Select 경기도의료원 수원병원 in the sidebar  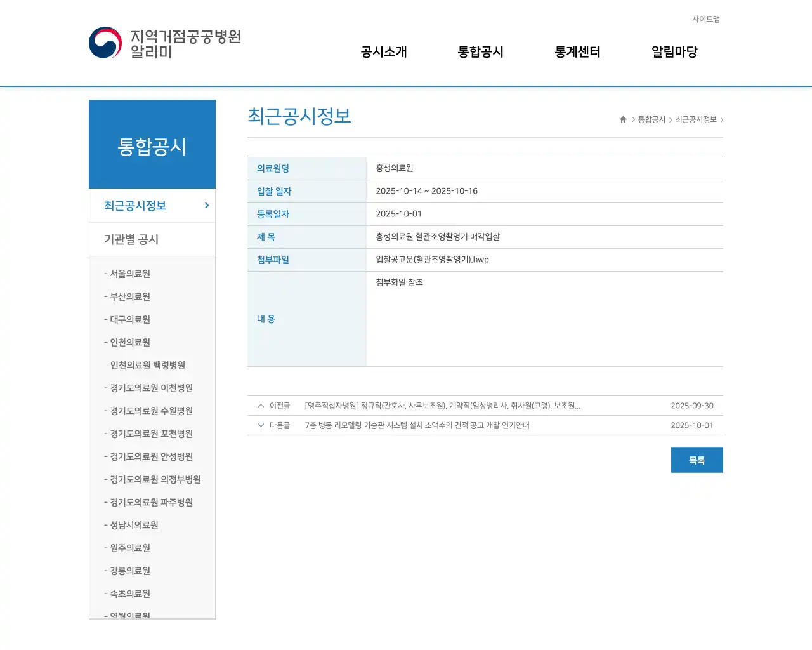pyautogui.click(x=150, y=411)
